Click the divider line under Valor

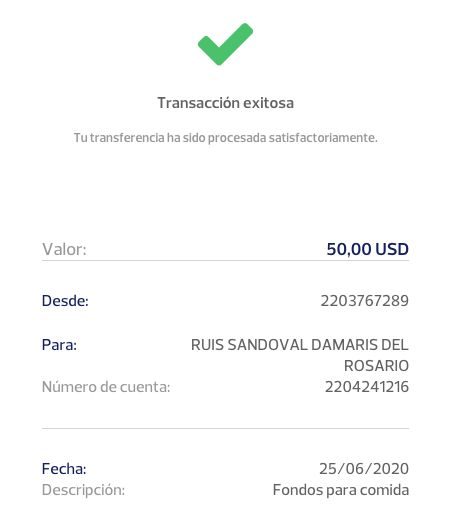tap(225, 261)
